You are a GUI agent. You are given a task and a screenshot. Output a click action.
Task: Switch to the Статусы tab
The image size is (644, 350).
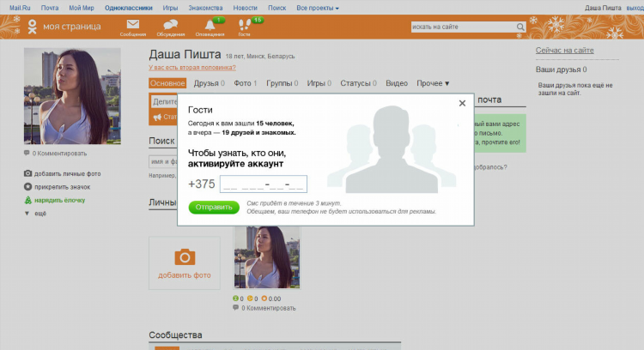(358, 83)
